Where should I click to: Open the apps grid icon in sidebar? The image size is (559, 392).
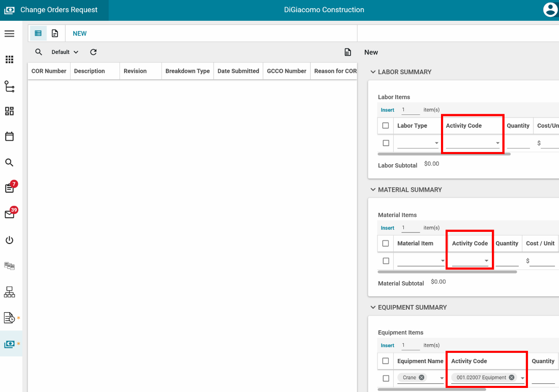9,59
